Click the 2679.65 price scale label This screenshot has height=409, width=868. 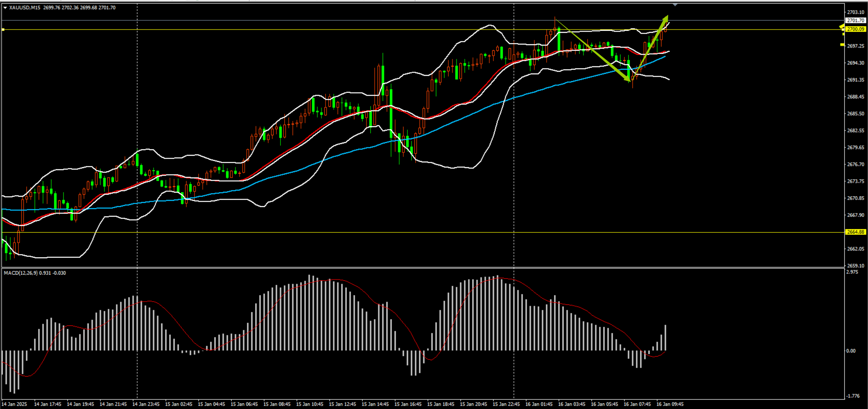pos(856,147)
